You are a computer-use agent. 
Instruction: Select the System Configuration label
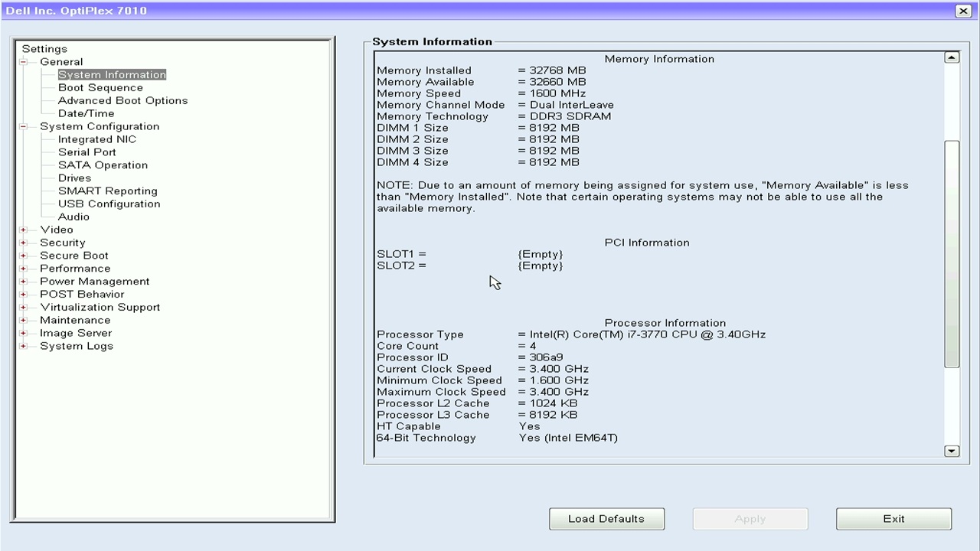100,126
